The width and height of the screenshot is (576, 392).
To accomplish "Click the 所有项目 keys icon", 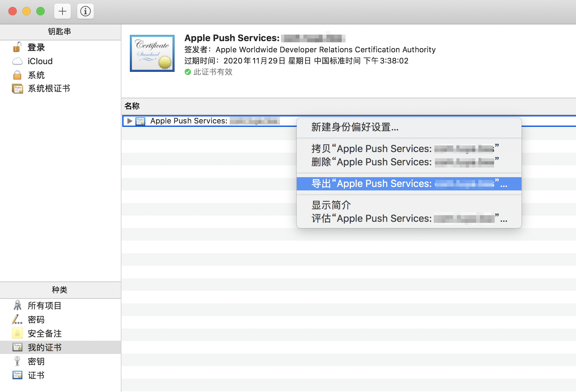I will point(17,306).
